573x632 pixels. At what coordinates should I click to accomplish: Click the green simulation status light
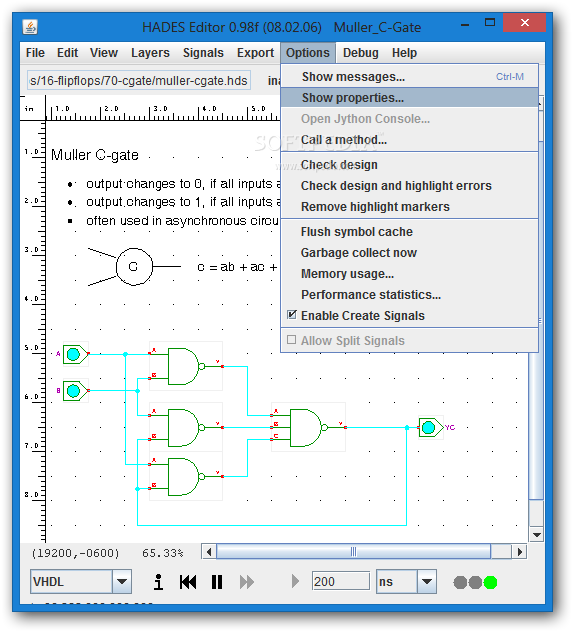click(490, 582)
